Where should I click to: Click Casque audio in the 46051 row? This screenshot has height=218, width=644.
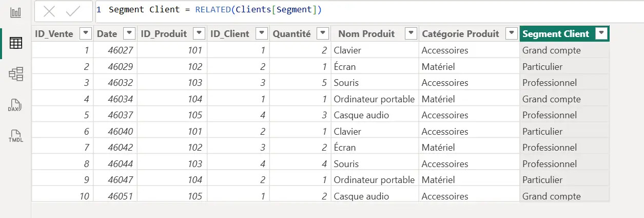(361, 196)
